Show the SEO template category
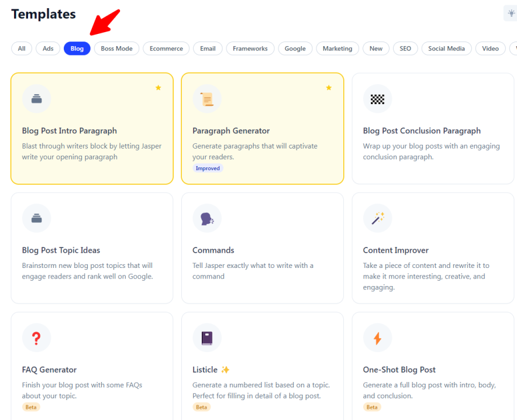The width and height of the screenshot is (517, 420). (x=405, y=49)
